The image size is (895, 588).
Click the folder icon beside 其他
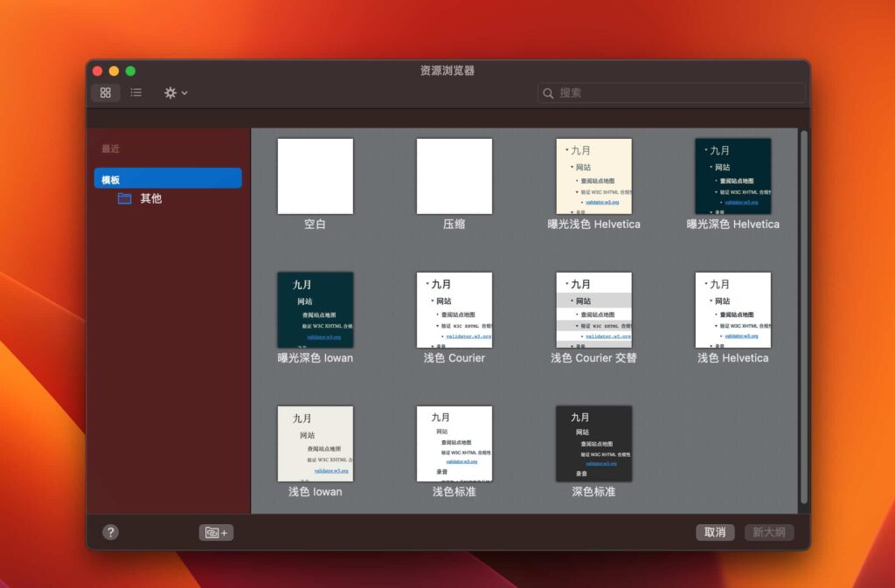point(124,198)
